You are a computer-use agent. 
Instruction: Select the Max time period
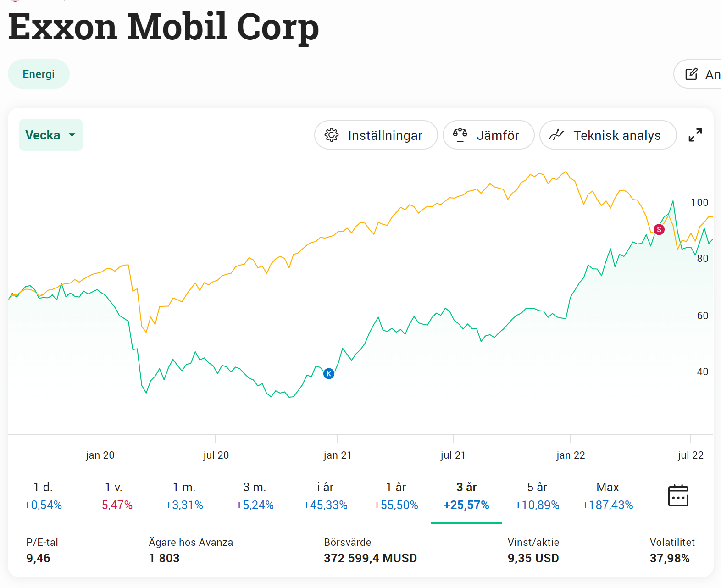point(608,496)
